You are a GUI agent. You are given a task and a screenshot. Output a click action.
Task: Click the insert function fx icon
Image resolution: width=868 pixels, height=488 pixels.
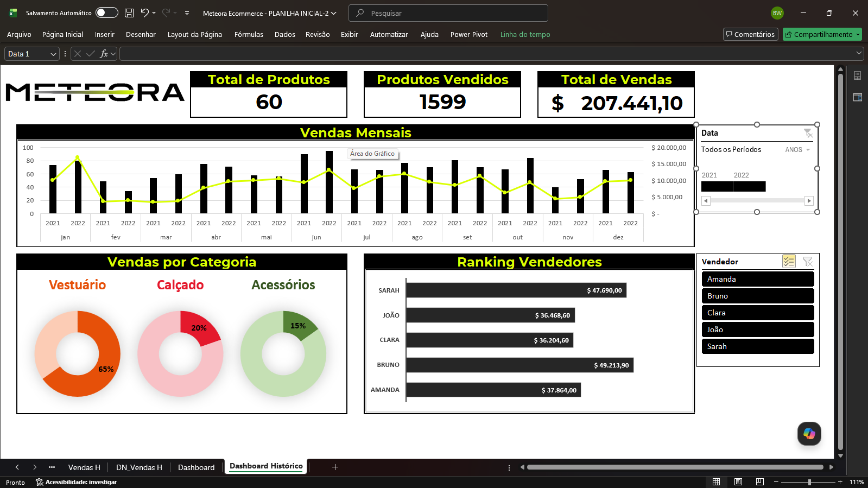[104, 54]
